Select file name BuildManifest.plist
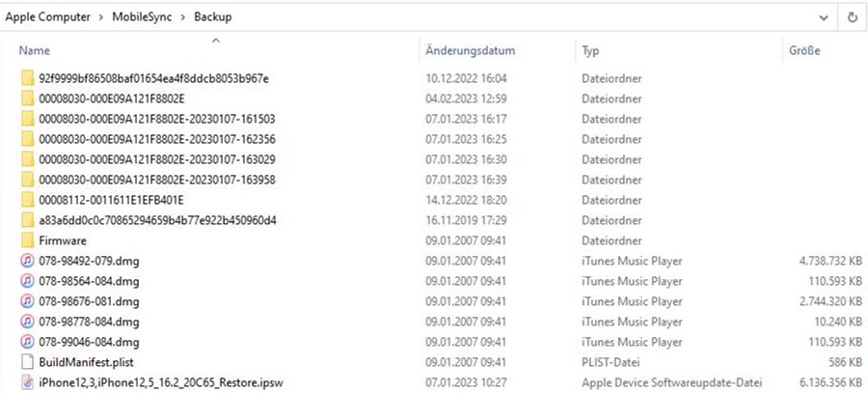This screenshot has width=868, height=393. click(x=87, y=362)
